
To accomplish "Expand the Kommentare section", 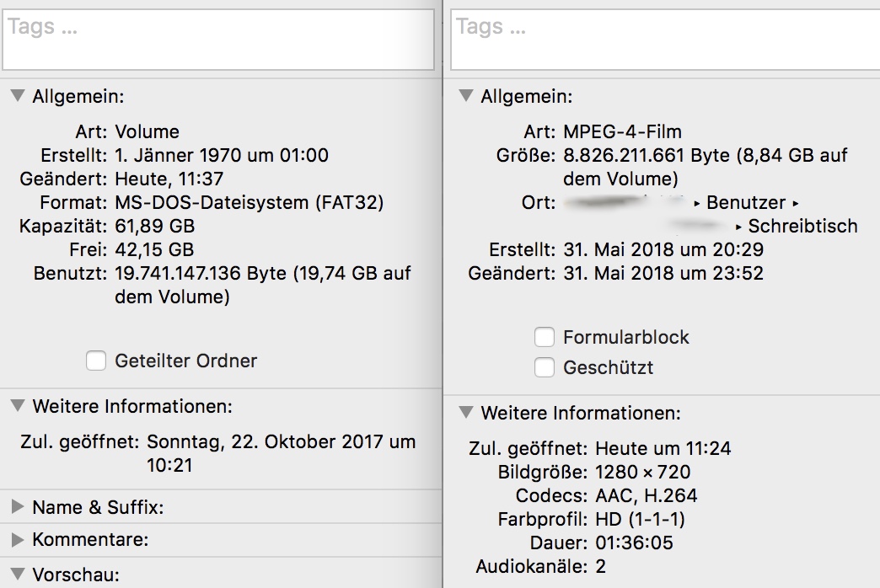I will click(17, 537).
